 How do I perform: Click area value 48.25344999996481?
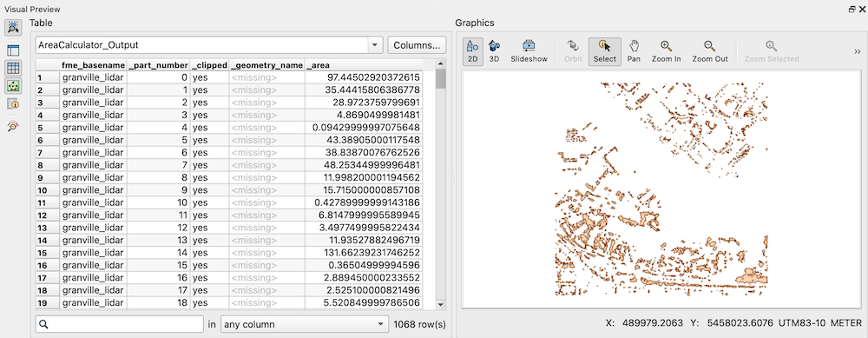coord(373,165)
